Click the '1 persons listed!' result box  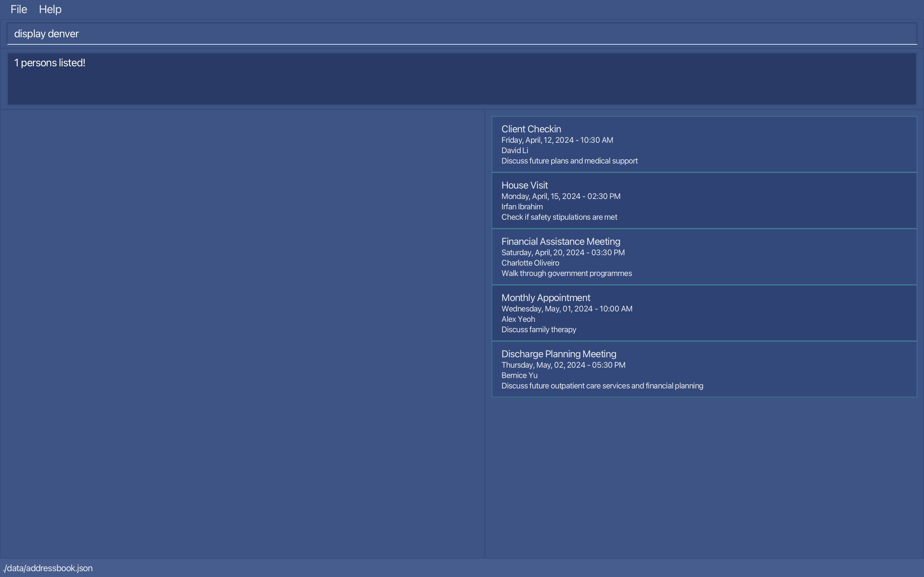click(x=462, y=78)
